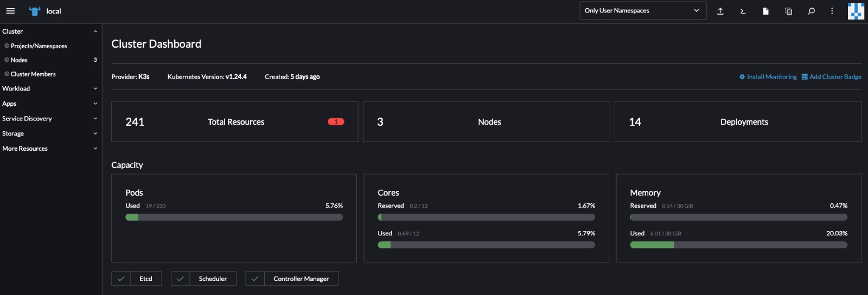Image resolution: width=868 pixels, height=295 pixels.
Task: Open the hamburger navigation menu
Action: pos(10,11)
